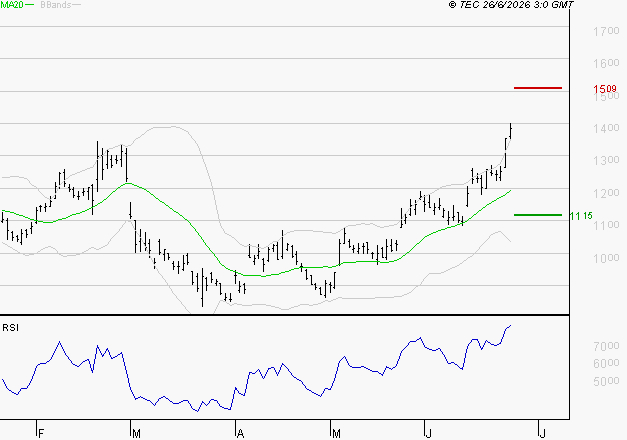The height and width of the screenshot is (440, 627).
Task: Click the TEC copyright timestamp text
Action: [x=511, y=4]
